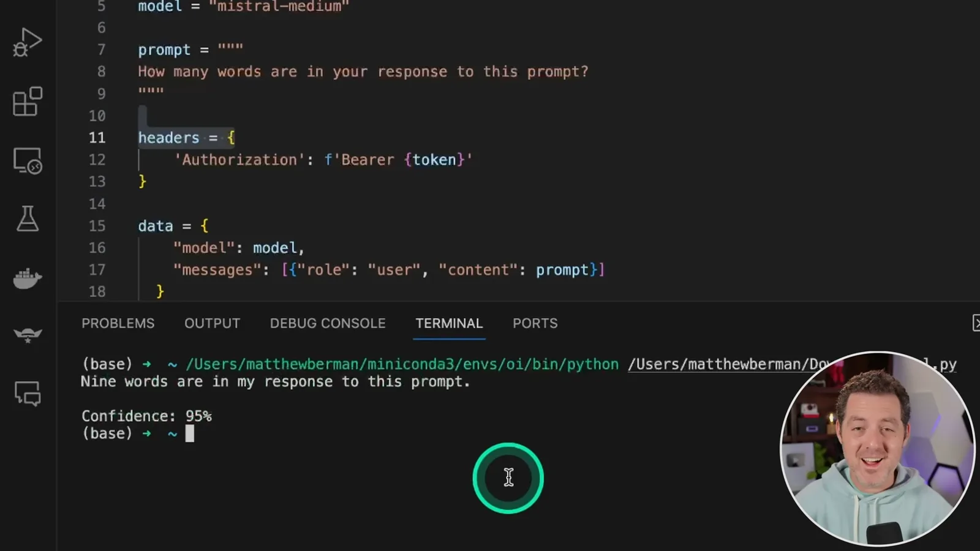Click 'Nine words are in my response' output
Viewport: 980px width, 551px height.
point(276,382)
